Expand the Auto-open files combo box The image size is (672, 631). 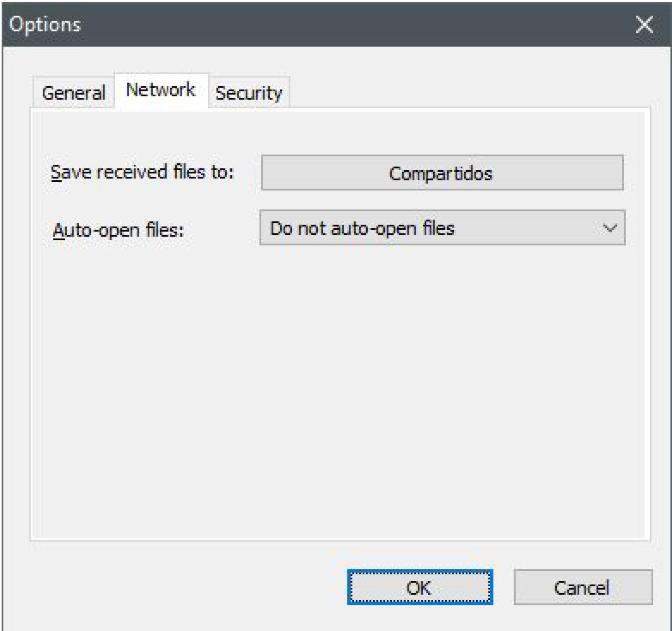tap(442, 228)
